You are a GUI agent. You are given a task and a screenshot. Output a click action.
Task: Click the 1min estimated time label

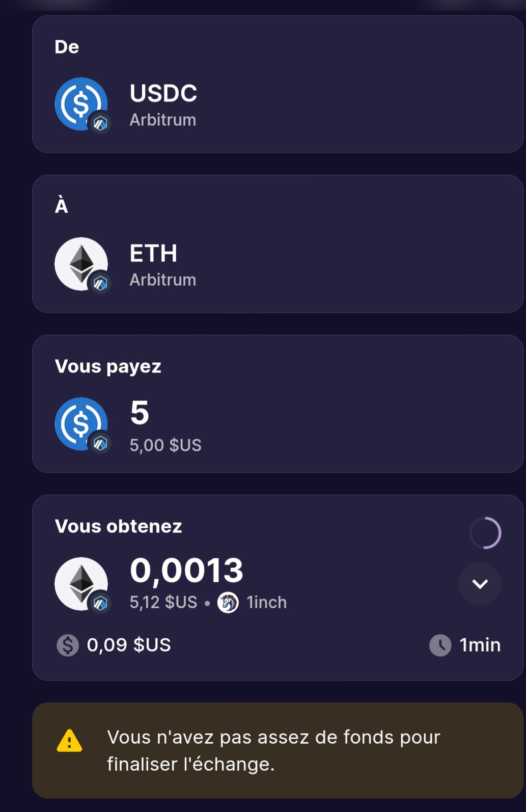480,645
